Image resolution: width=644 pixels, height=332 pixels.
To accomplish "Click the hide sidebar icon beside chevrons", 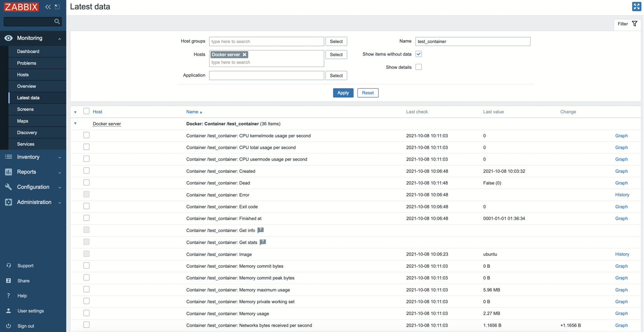I will pyautogui.click(x=57, y=7).
